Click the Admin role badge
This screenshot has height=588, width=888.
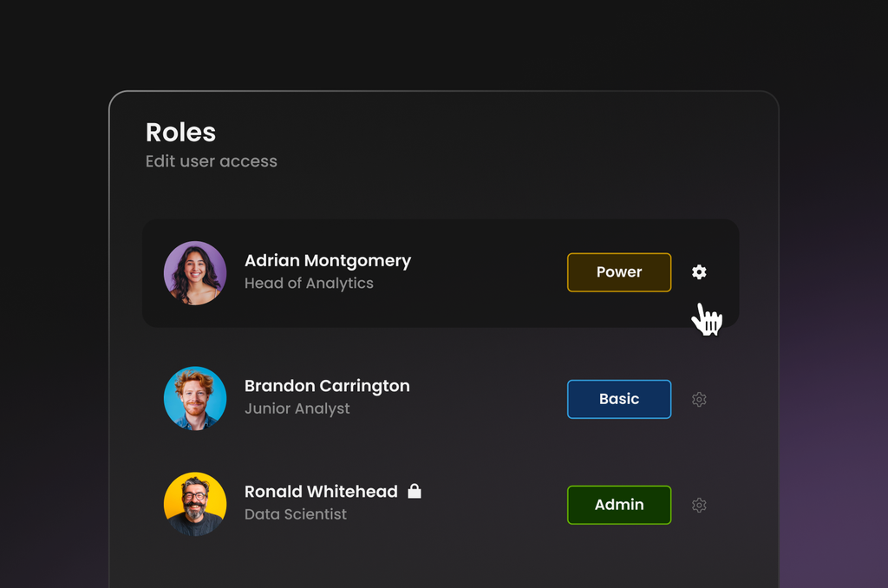click(619, 505)
